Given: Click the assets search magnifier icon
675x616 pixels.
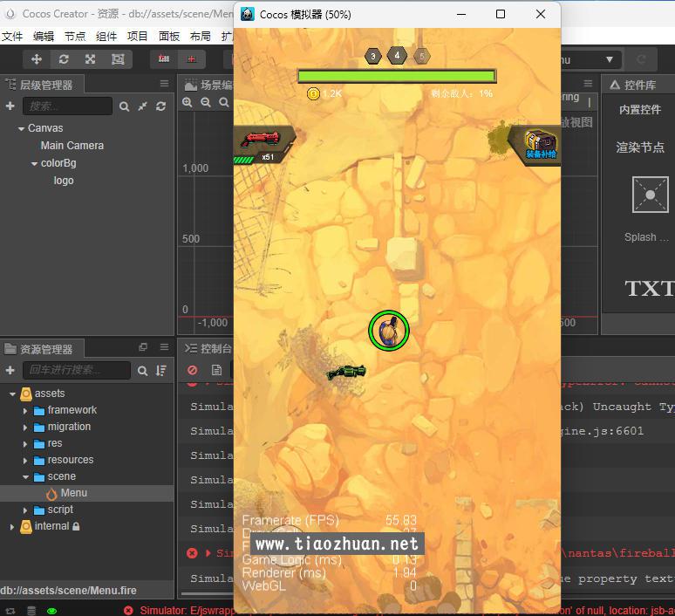Looking at the screenshot, I should [142, 371].
